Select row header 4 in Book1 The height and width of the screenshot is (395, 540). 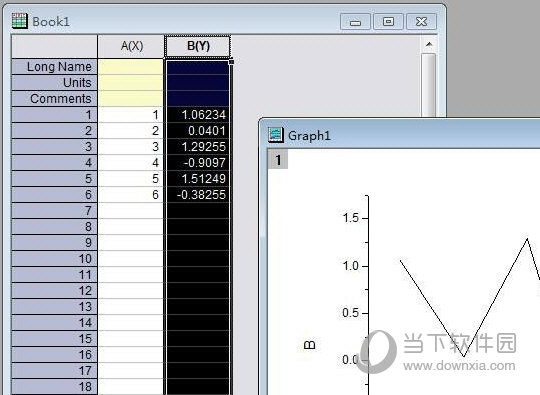pyautogui.click(x=54, y=163)
